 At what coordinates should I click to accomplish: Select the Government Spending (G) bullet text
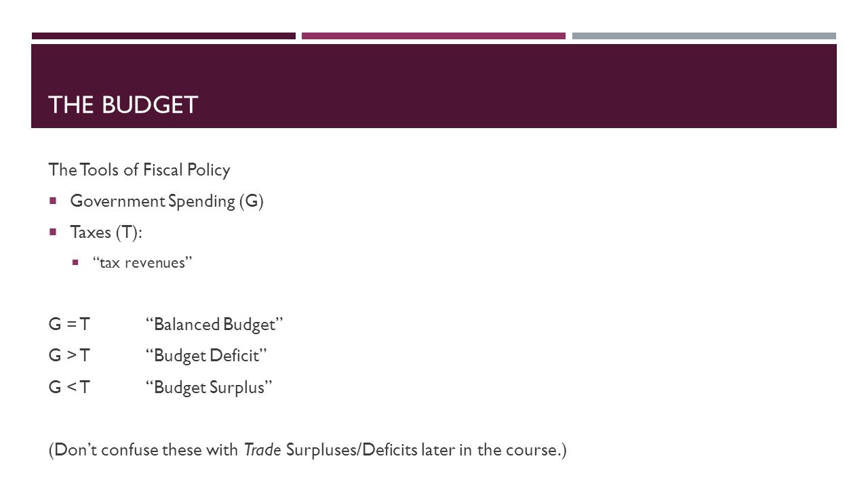167,201
